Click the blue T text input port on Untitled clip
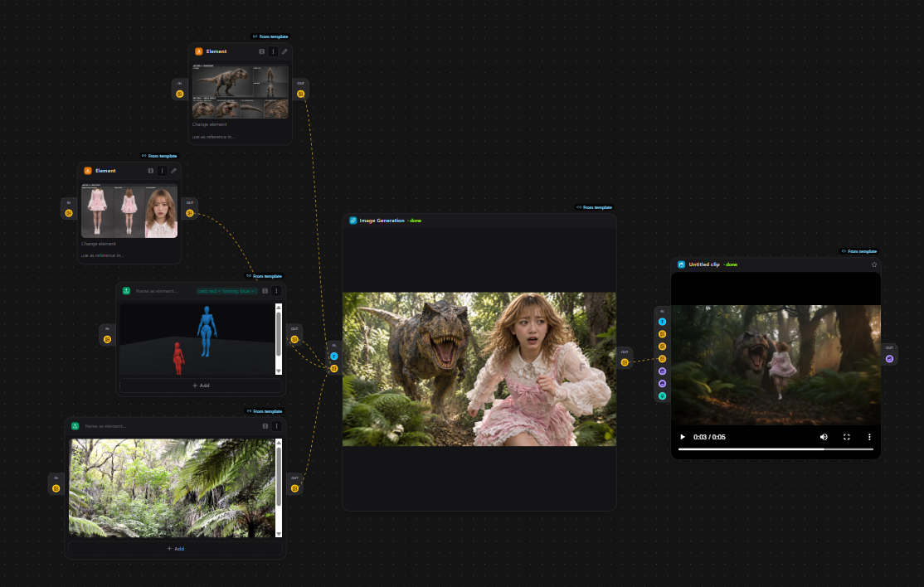Screen dimensions: 924x587 point(663,322)
